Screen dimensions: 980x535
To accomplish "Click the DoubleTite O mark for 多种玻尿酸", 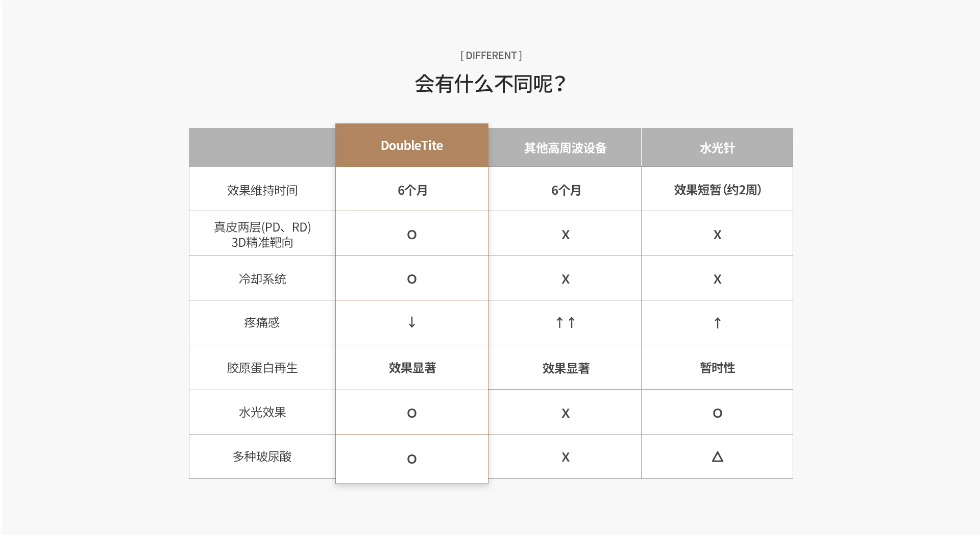I will click(x=412, y=459).
